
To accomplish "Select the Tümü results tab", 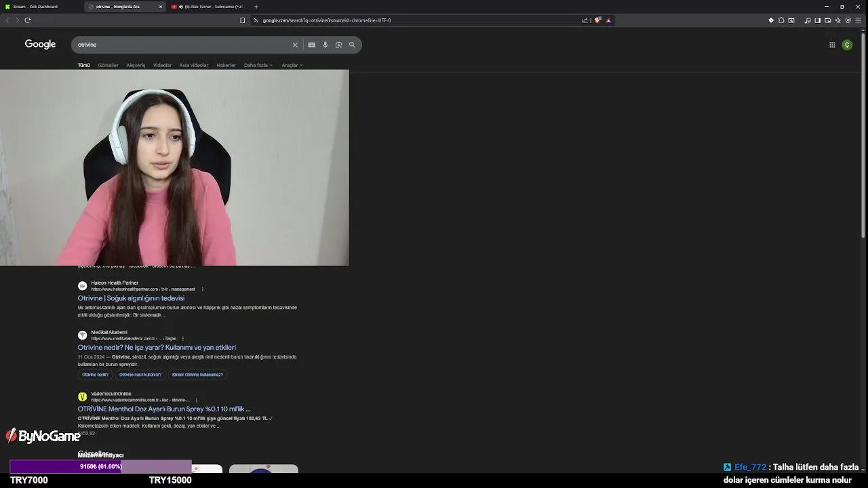I will pyautogui.click(x=83, y=65).
